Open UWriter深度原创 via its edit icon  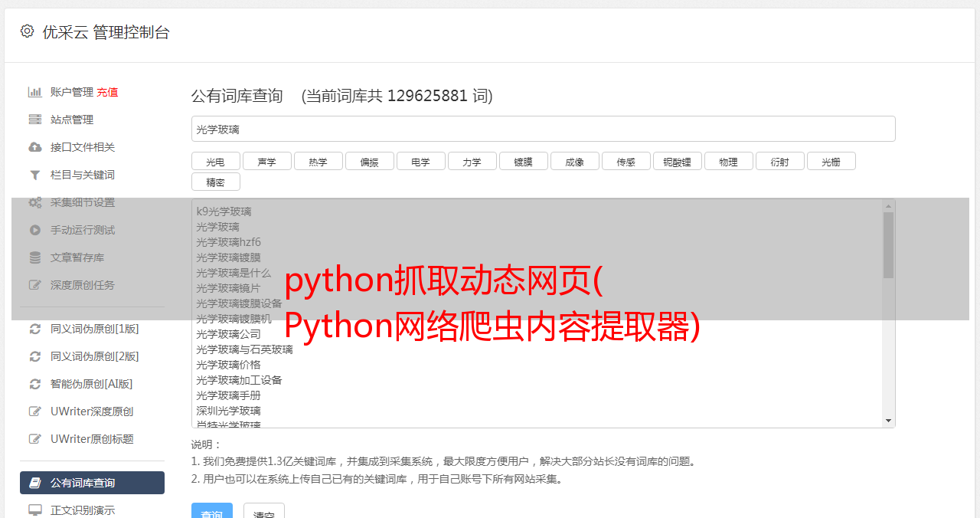click(x=34, y=411)
